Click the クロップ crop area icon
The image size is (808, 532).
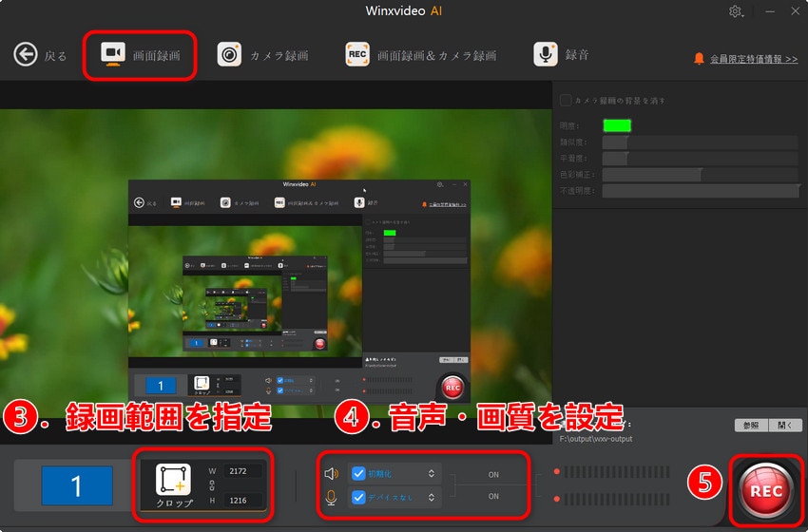click(x=173, y=480)
